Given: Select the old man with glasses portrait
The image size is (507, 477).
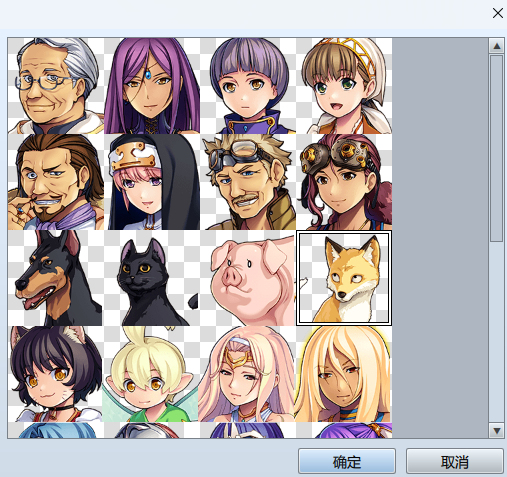Looking at the screenshot, I should pyautogui.click(x=56, y=86).
